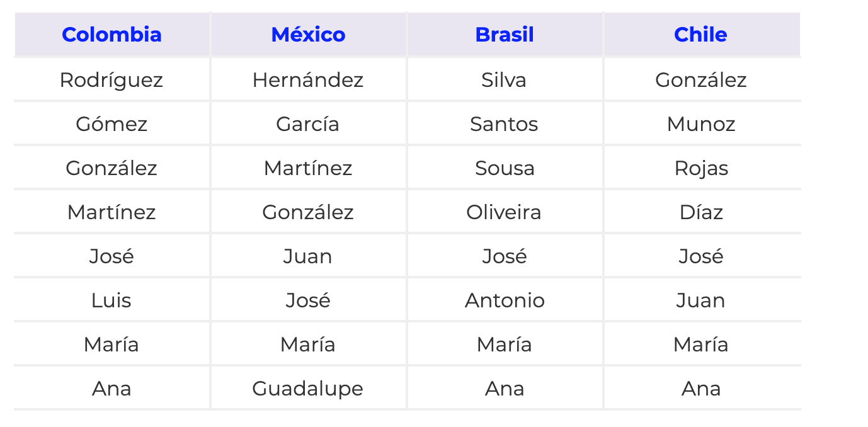
Task: Click Juan in the México column
Action: click(x=308, y=256)
